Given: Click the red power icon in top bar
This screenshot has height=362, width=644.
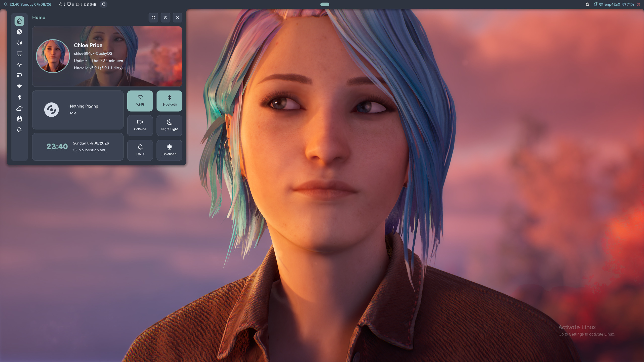Looking at the screenshot, I should pyautogui.click(x=638, y=4).
